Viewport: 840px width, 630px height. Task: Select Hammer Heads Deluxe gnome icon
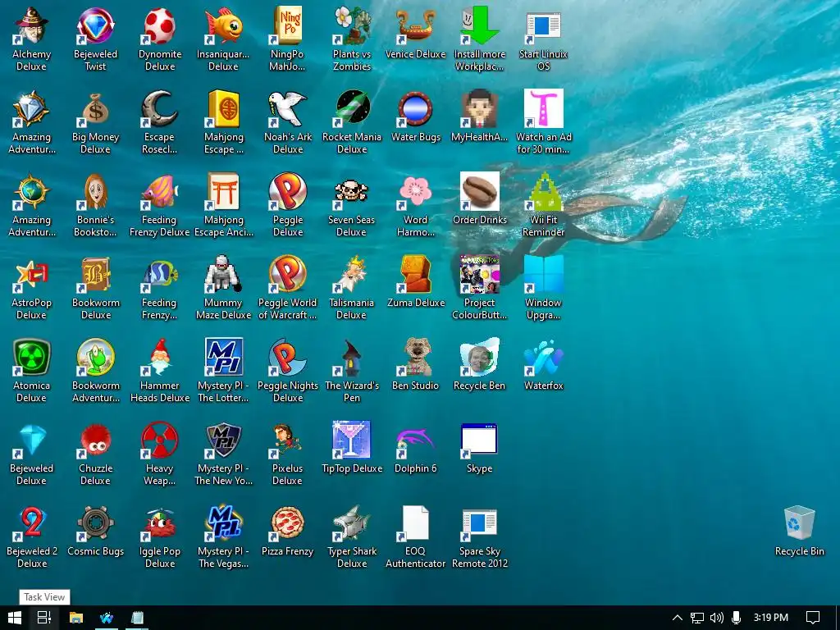tap(160, 358)
